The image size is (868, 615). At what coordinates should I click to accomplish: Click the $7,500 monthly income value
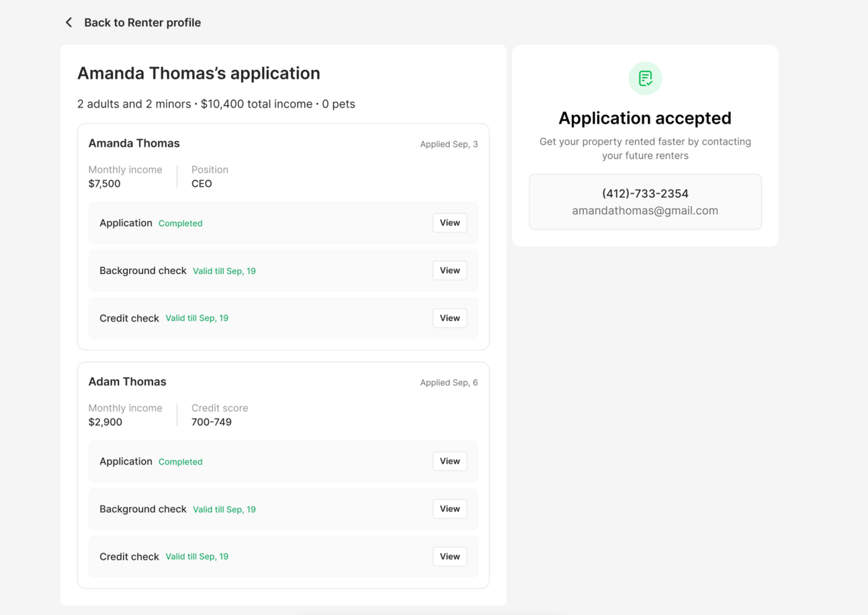coord(105,184)
